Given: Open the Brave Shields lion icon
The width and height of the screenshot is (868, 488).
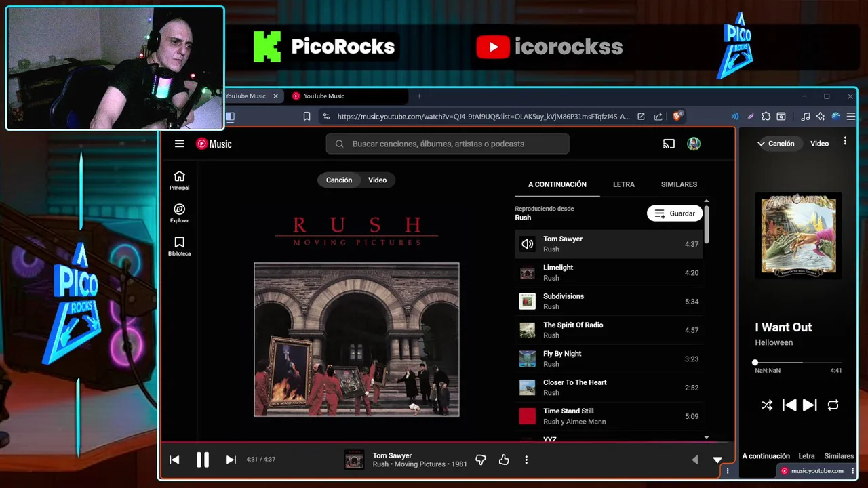Looking at the screenshot, I should pyautogui.click(x=677, y=116).
